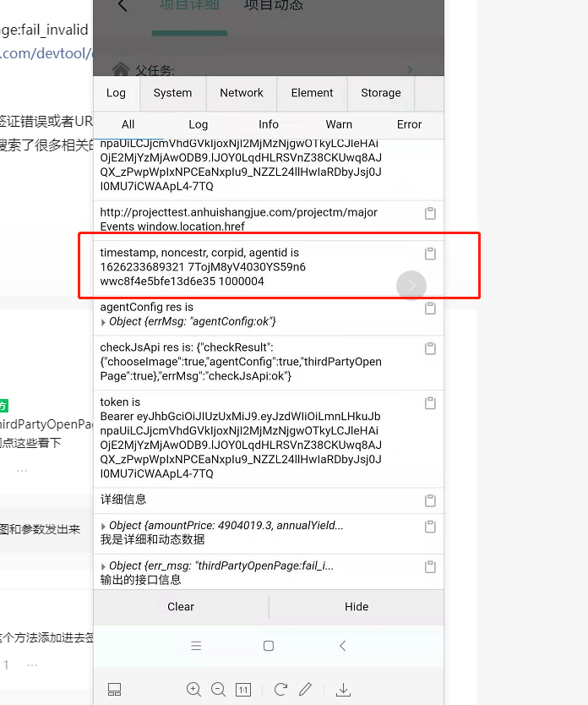Copy the agentConfig res log entry
This screenshot has height=705, width=588.
tap(430, 308)
